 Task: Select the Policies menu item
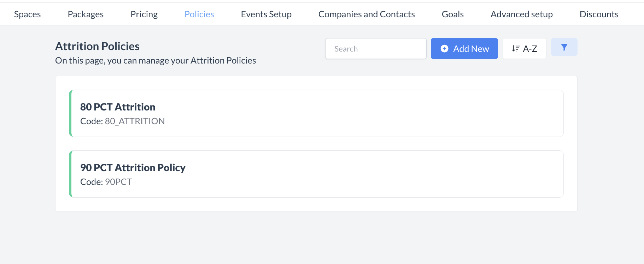coord(199,14)
